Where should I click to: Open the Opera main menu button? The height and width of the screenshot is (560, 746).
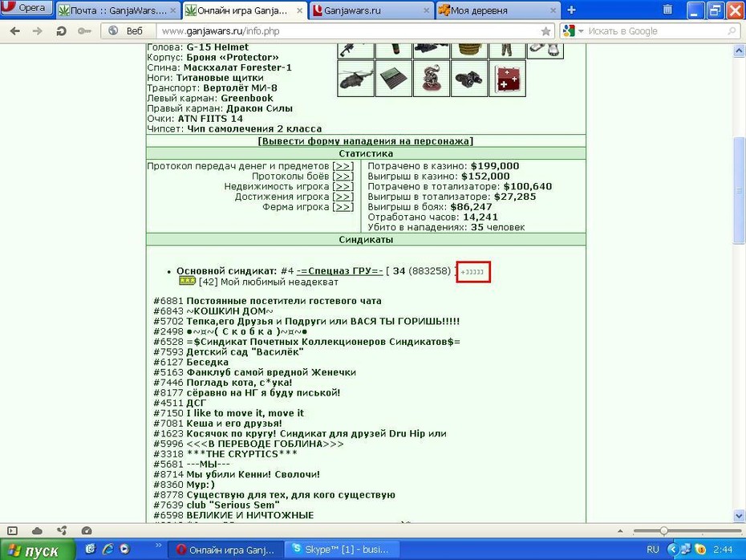[x=26, y=7]
